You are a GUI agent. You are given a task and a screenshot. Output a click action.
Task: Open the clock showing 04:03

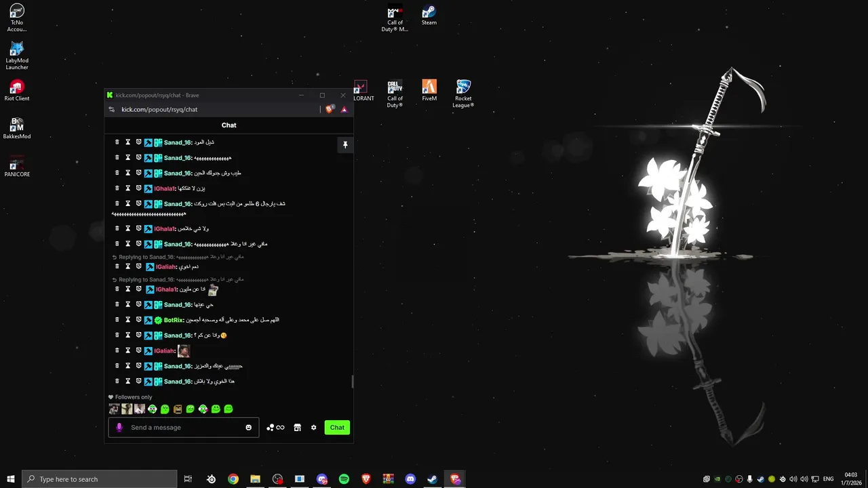851,479
